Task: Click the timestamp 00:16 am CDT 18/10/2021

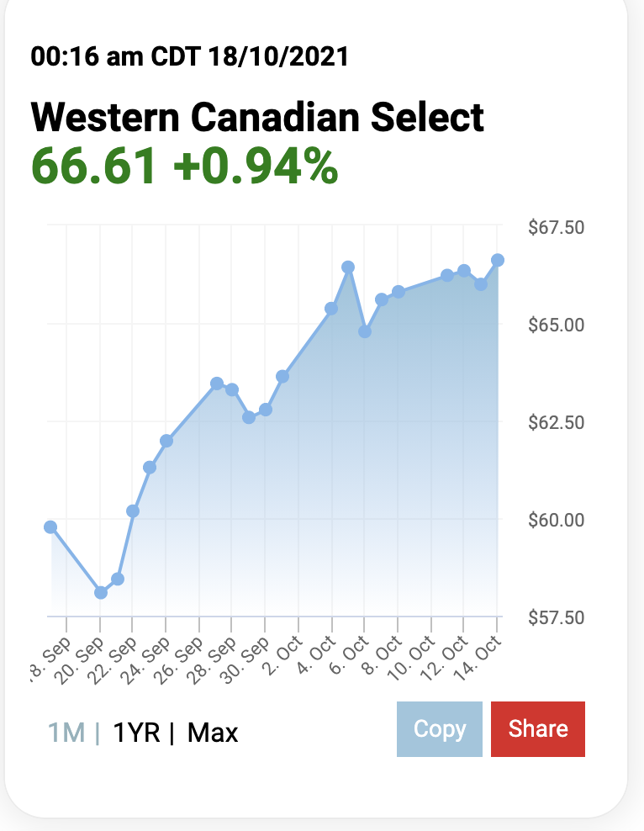Action: pyautogui.click(x=190, y=56)
